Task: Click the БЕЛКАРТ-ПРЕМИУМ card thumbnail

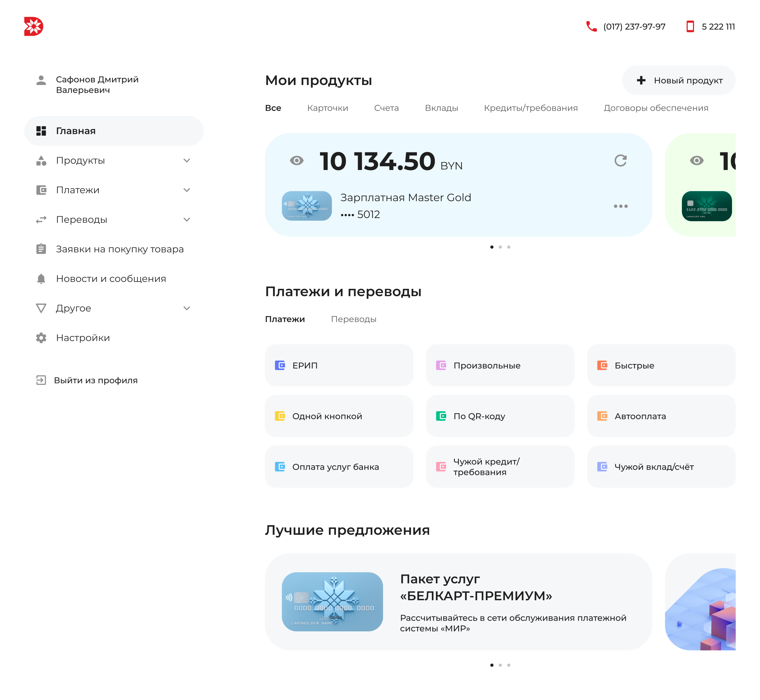Action: coord(332,601)
